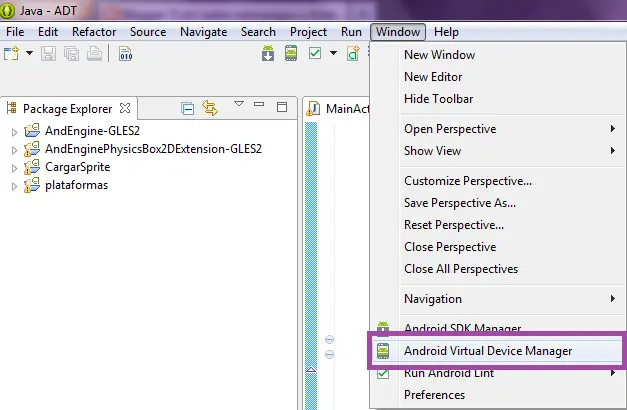Open the New file dropdown arrow
Screen dimensions: 627x410
pos(29,53)
